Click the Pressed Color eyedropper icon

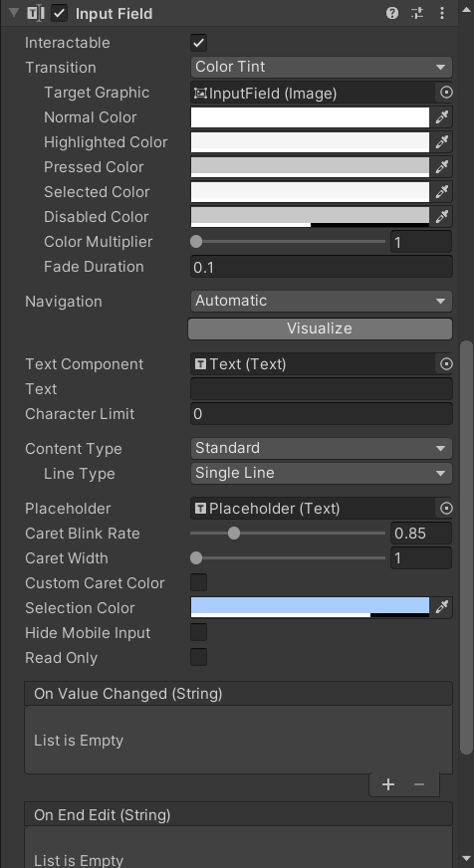point(442,167)
